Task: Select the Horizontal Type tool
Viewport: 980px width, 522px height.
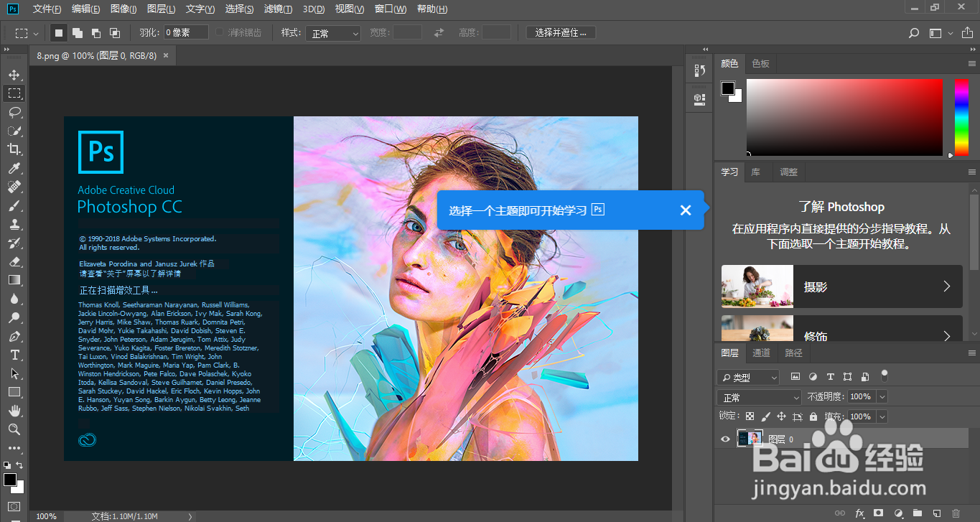Action: click(14, 355)
